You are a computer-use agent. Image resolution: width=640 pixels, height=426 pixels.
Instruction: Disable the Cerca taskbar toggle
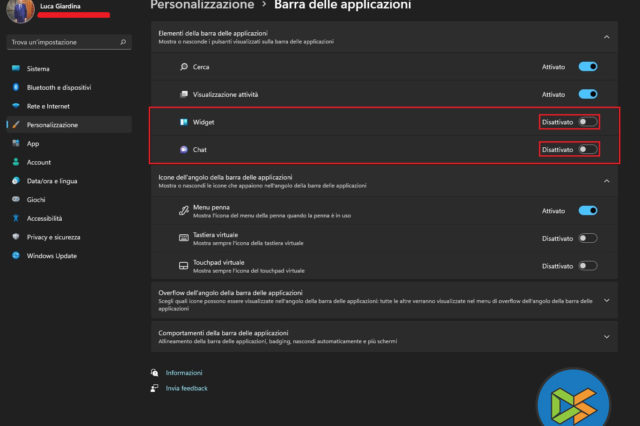pyautogui.click(x=588, y=67)
